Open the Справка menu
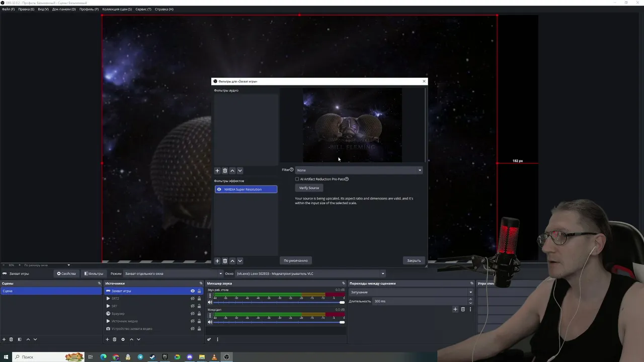Screen dimensions: 644x362 point(164,9)
